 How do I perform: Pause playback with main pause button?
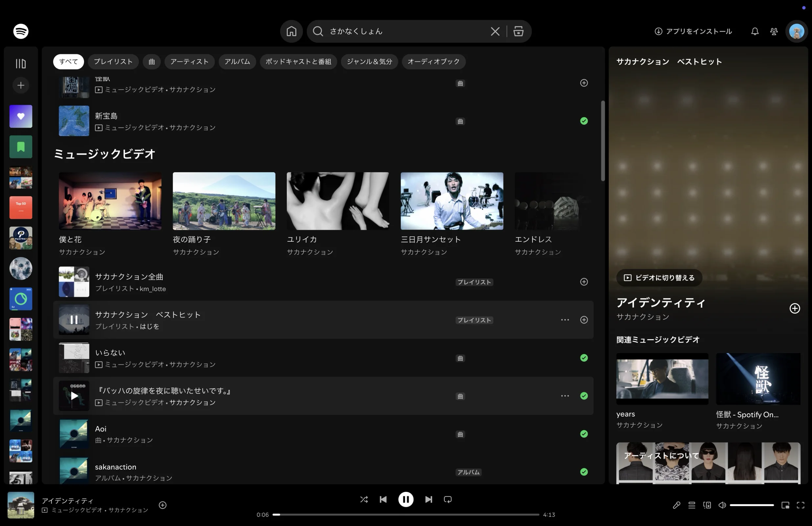point(406,499)
